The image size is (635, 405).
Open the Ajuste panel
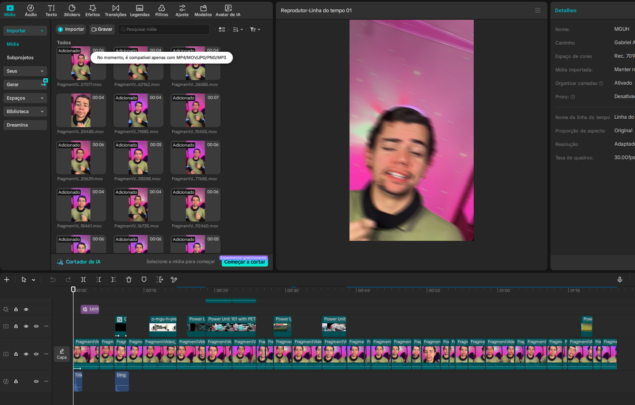[182, 11]
